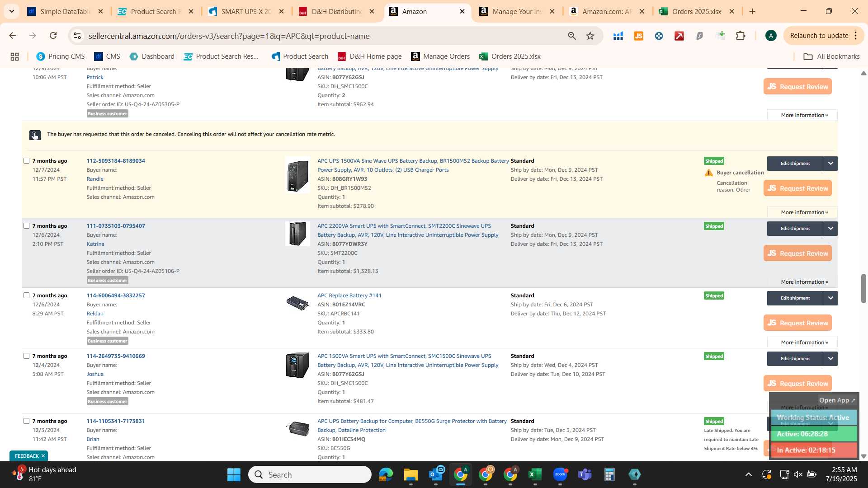Switch to Orders 2025.xlsx tab
The height and width of the screenshot is (488, 868).
tap(697, 12)
